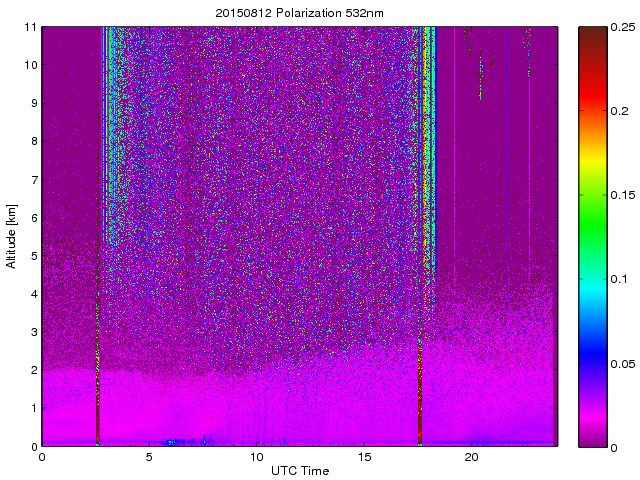Click the cyan vertical band near 18 UTC
This screenshot has height=480, width=640.
(x=432, y=150)
